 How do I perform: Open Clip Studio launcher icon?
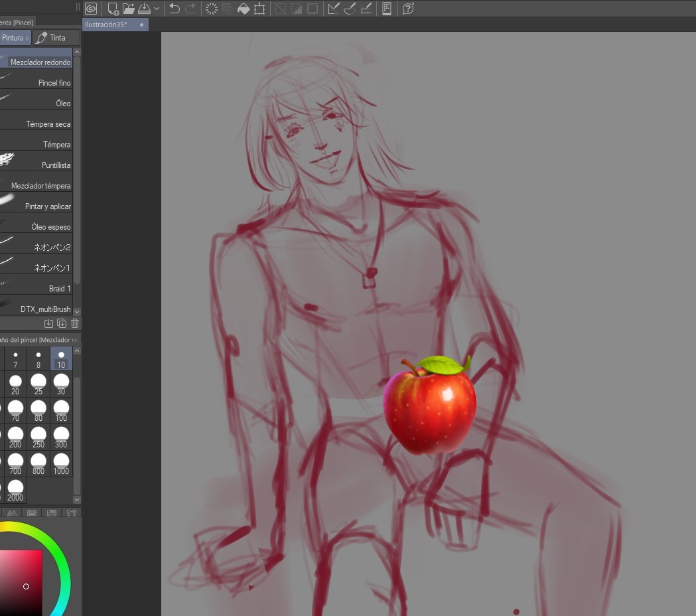[91, 9]
